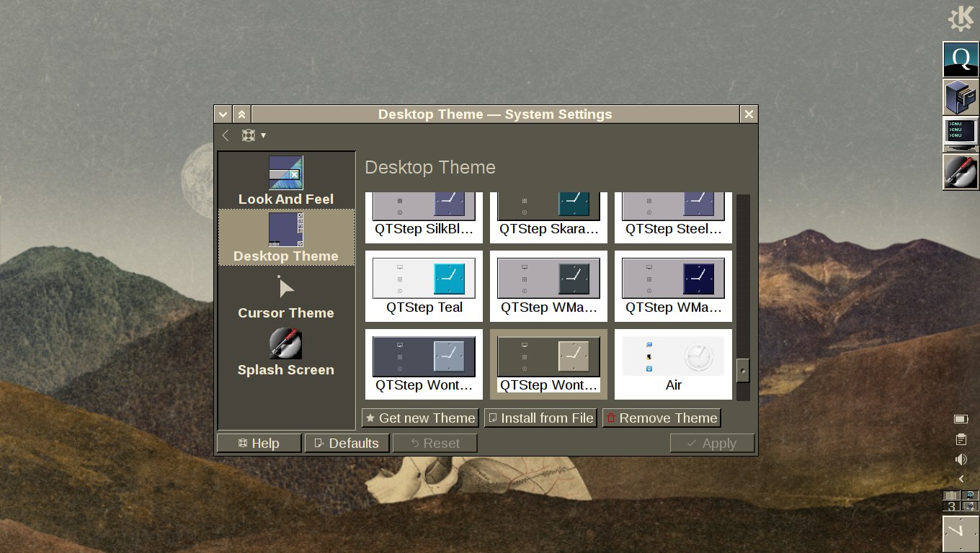Click Remove Theme button
The height and width of the screenshot is (553, 980).
(661, 418)
